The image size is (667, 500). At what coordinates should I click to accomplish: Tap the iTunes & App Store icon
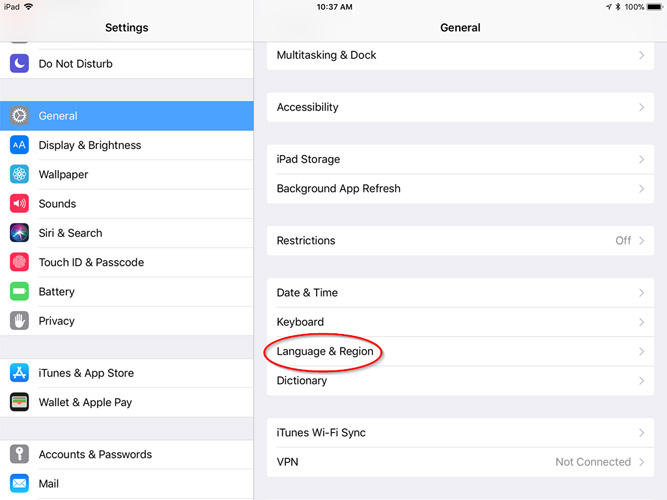[x=19, y=373]
